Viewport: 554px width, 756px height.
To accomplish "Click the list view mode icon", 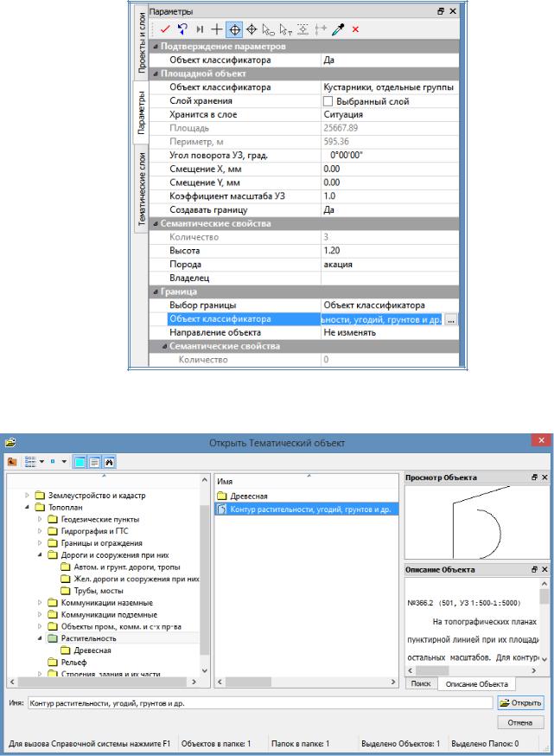I will pyautogui.click(x=30, y=461).
